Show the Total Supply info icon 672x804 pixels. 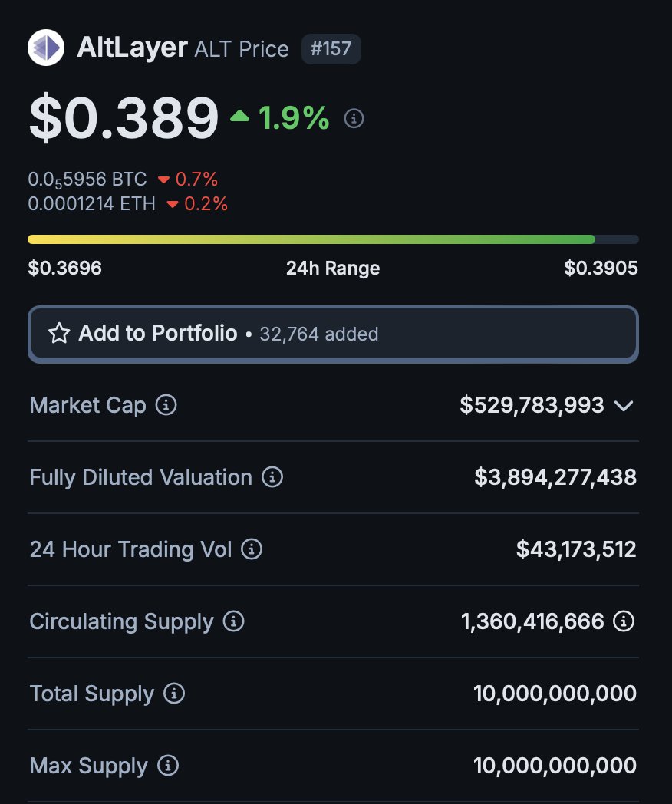[174, 694]
